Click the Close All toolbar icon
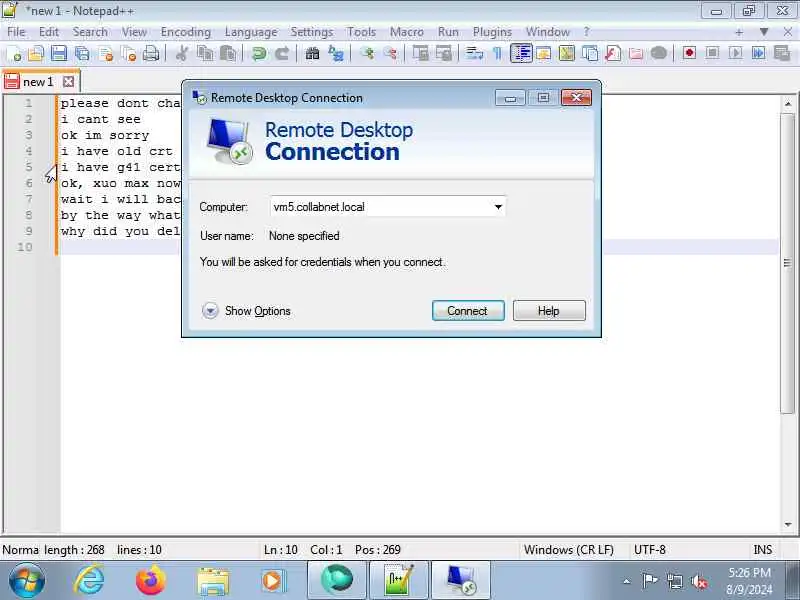 [x=129, y=53]
